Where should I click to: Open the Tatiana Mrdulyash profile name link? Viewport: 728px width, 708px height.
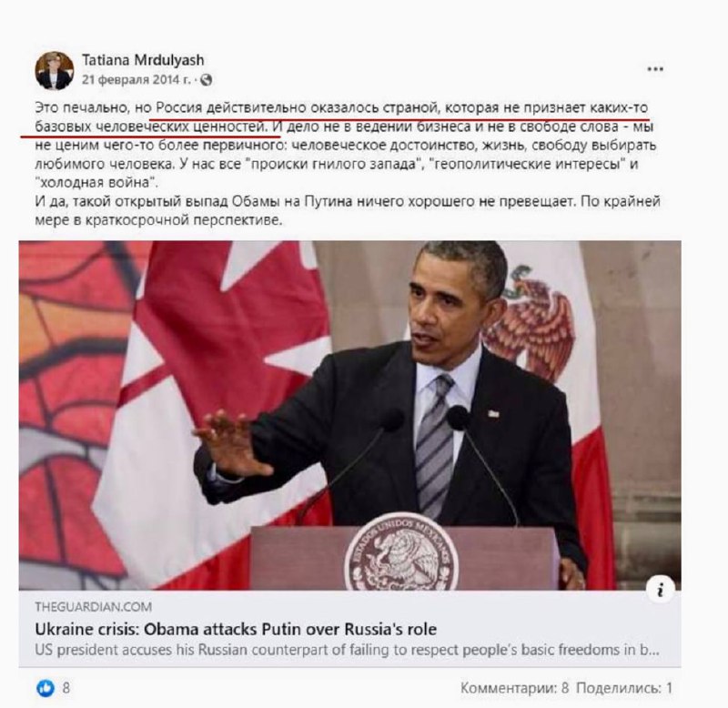143,60
